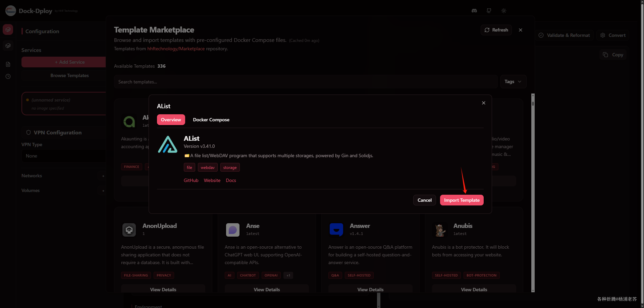Open the clock history icon in left sidebar
Screen dimensions: 644x308
click(8, 76)
